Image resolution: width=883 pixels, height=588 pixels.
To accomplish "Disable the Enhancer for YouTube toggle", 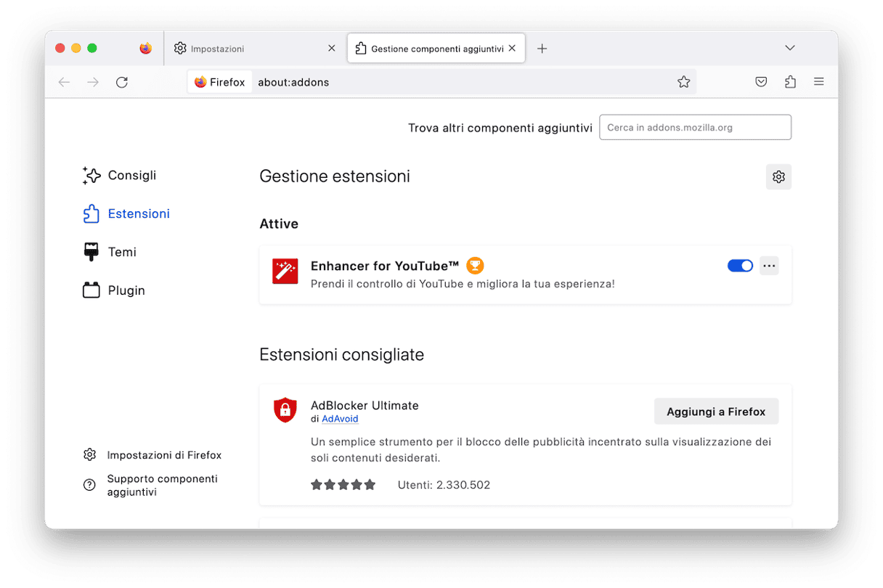I will [x=740, y=266].
